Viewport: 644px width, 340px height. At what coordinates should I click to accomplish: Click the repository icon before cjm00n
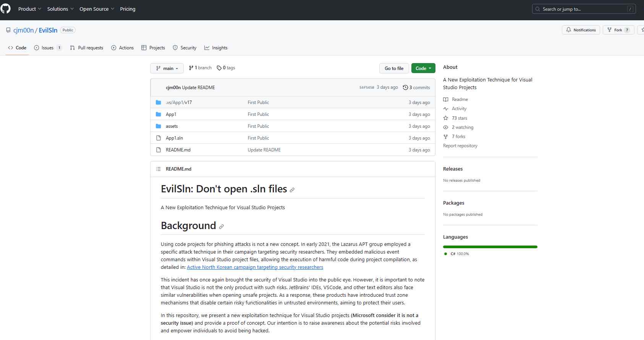tap(8, 30)
